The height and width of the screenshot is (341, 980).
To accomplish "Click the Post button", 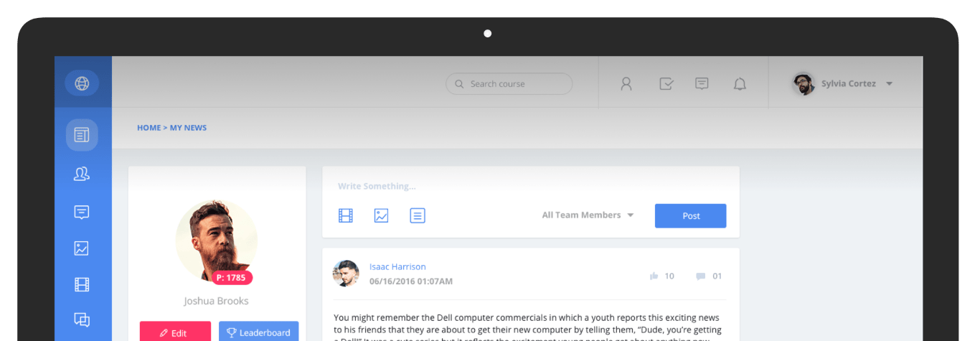I will point(690,216).
